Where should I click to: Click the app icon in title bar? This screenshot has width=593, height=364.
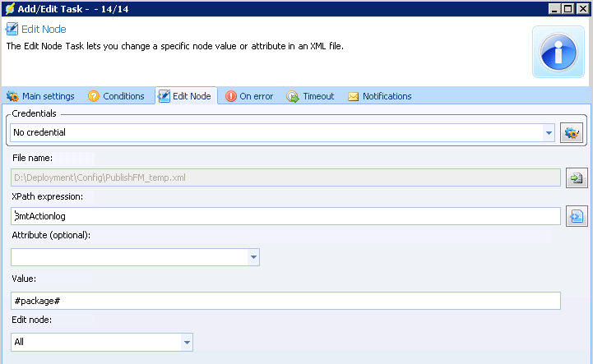(9, 8)
